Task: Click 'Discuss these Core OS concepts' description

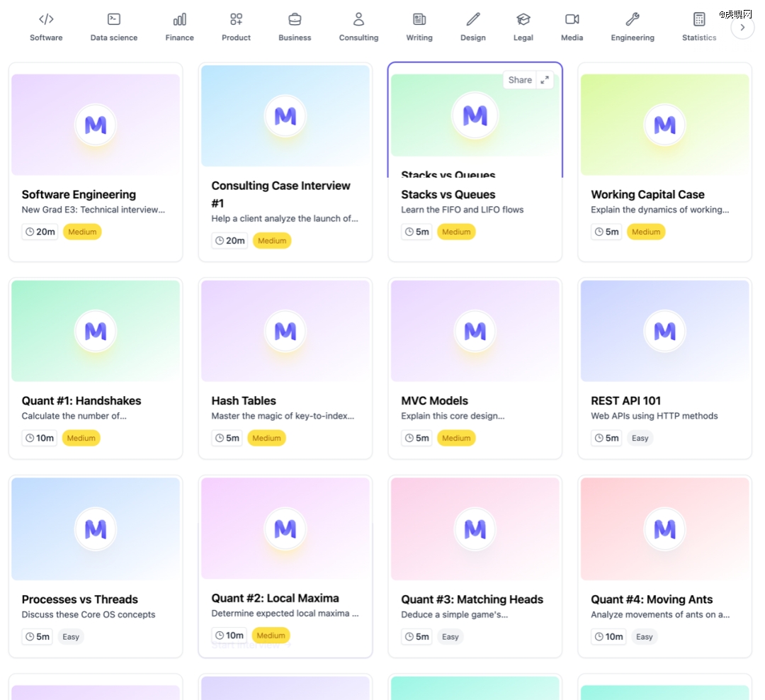Action: tap(89, 614)
